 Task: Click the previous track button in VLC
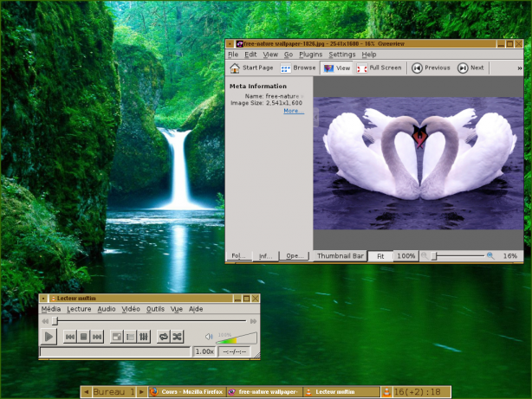[x=70, y=337]
